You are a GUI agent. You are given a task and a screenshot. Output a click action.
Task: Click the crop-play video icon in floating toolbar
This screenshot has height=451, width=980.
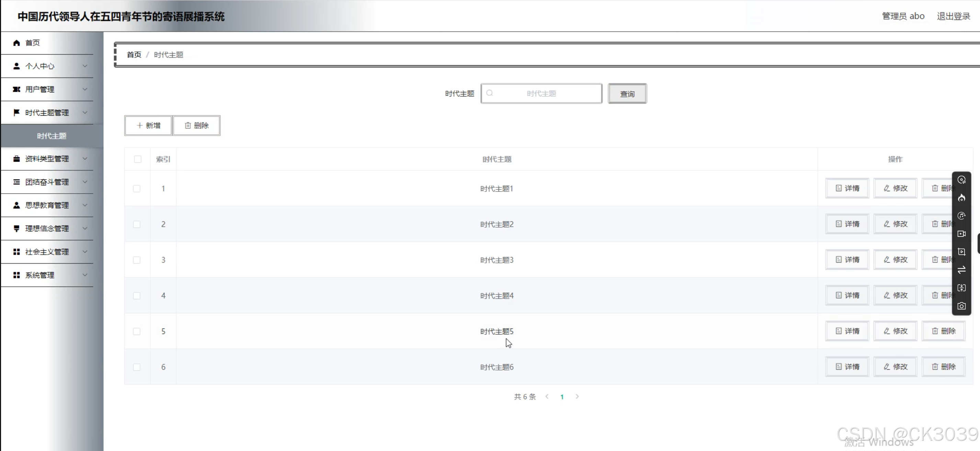pos(961,252)
